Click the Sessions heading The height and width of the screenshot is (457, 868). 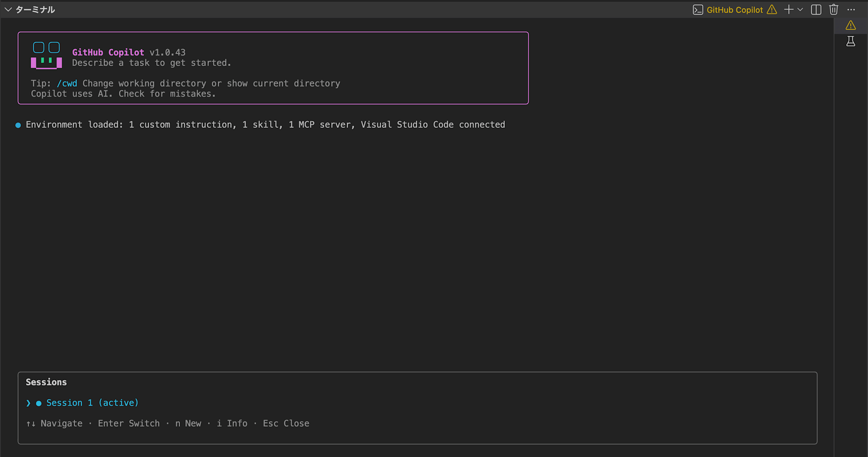(x=46, y=382)
